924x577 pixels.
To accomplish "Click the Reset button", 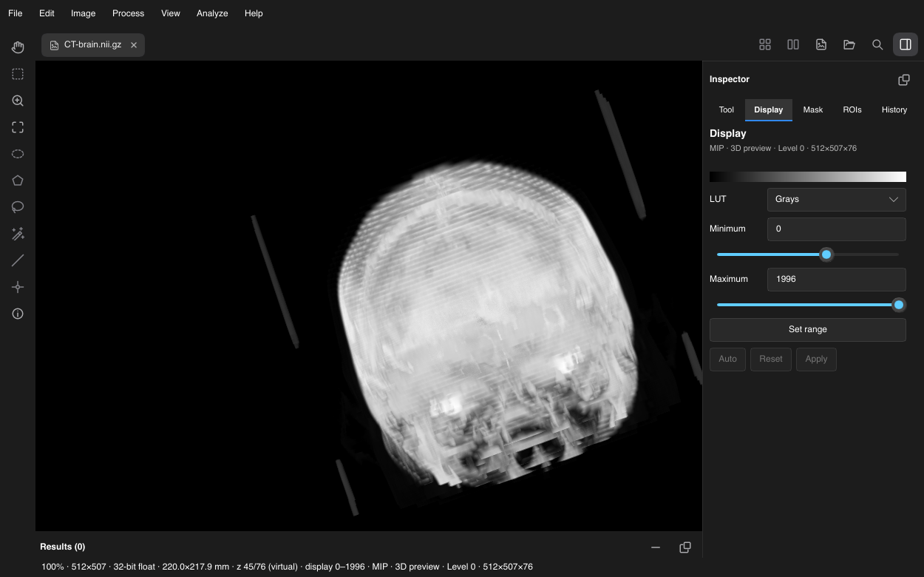I will [771, 360].
